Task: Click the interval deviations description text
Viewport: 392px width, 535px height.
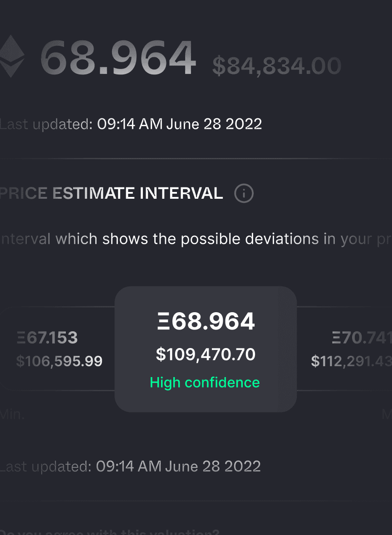Action: 196,239
